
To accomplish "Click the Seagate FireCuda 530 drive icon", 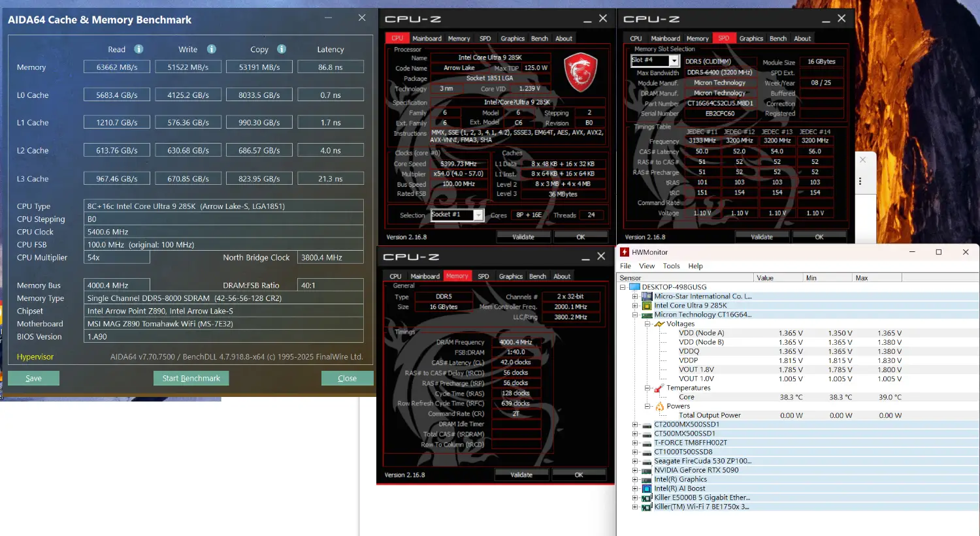I will [x=647, y=461].
